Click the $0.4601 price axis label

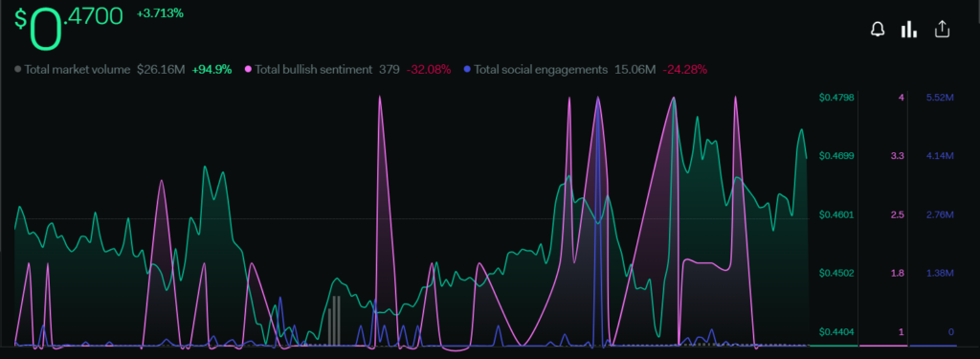tap(836, 214)
